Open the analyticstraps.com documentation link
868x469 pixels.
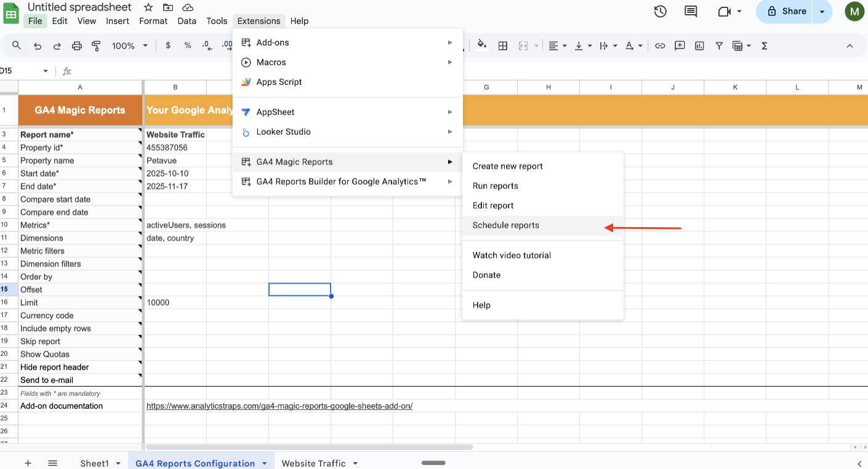279,406
